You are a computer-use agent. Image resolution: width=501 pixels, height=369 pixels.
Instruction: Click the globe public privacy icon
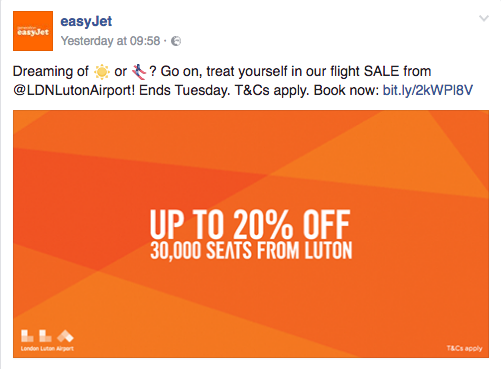176,41
